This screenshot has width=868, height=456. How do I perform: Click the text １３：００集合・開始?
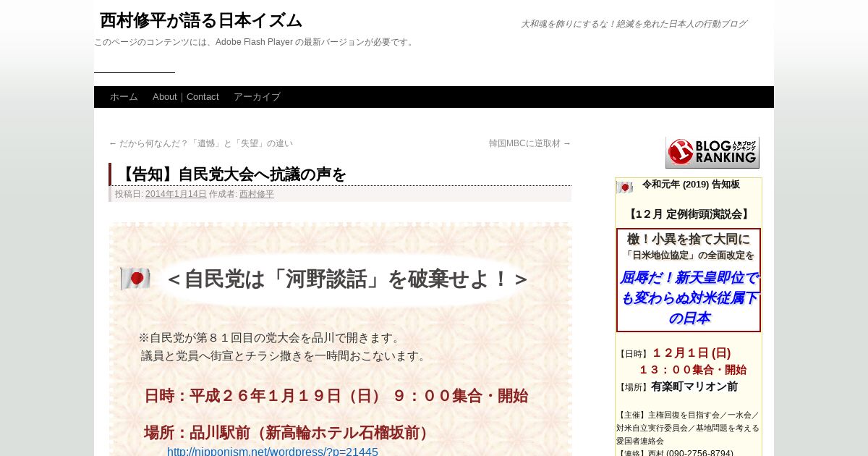(692, 370)
